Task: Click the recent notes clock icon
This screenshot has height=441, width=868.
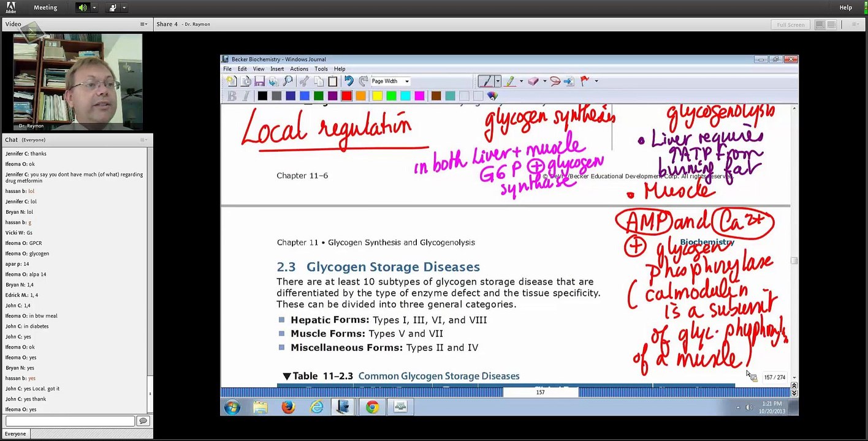Action: [245, 81]
